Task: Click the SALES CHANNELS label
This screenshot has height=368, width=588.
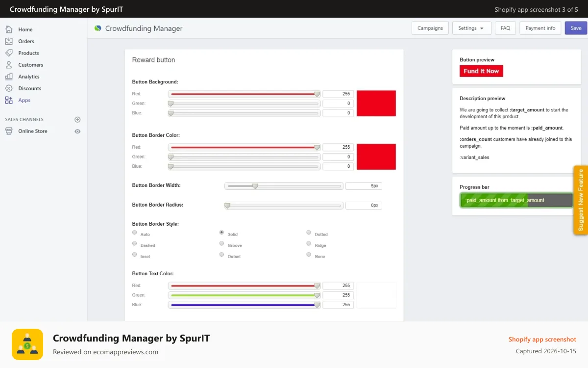Action: click(24, 120)
